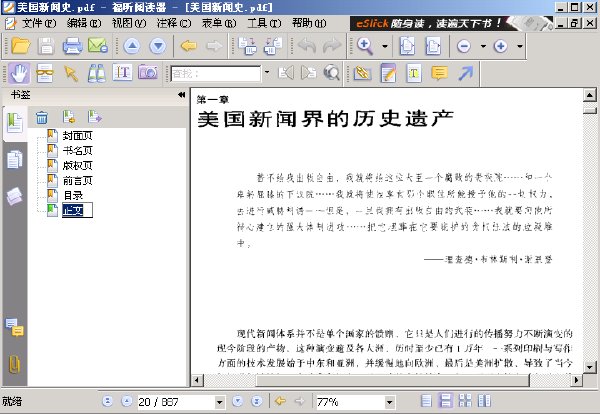Click the yellow previous view arrow in toolbar

(188, 46)
